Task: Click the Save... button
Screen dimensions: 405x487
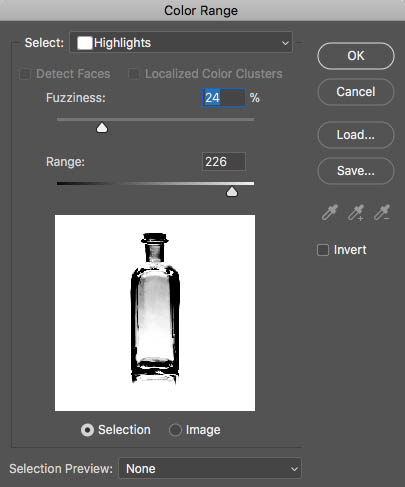Action: click(356, 171)
